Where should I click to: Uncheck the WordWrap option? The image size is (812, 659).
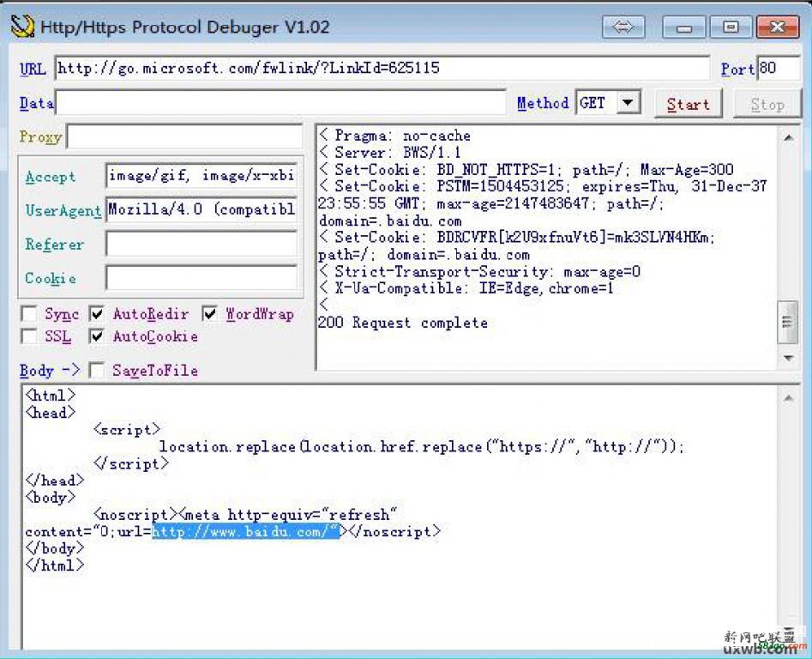tap(210, 313)
